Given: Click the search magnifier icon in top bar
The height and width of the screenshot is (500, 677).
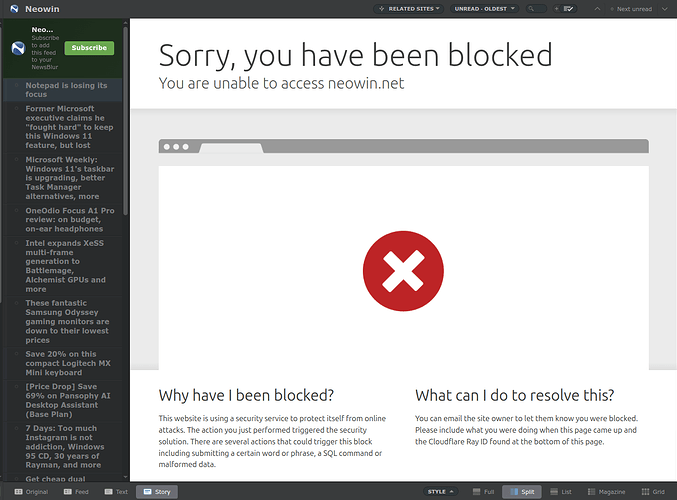Looking at the screenshot, I should point(531,9).
